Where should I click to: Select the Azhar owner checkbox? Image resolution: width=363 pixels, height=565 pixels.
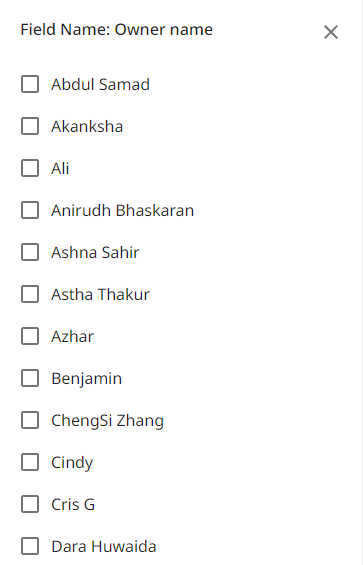(x=30, y=336)
